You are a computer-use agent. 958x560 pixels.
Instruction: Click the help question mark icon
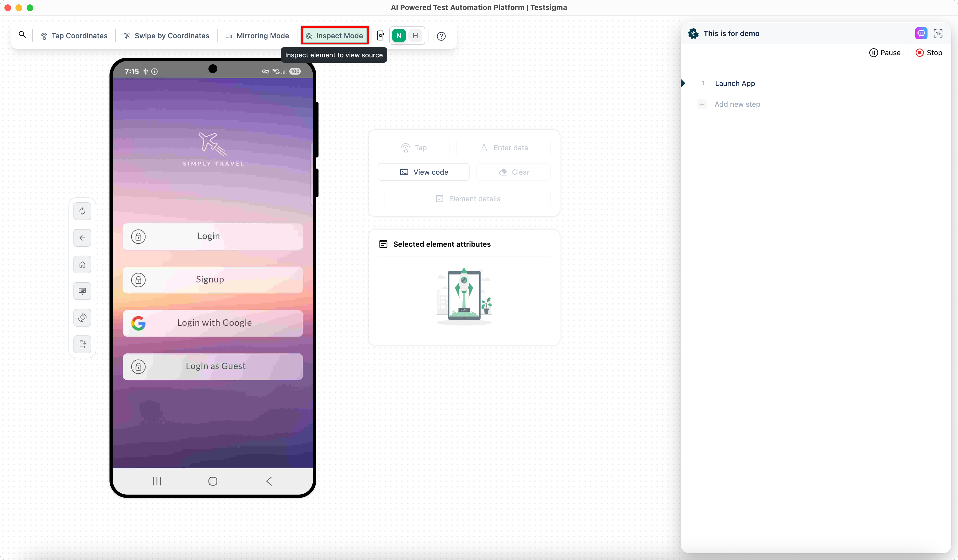click(x=441, y=36)
